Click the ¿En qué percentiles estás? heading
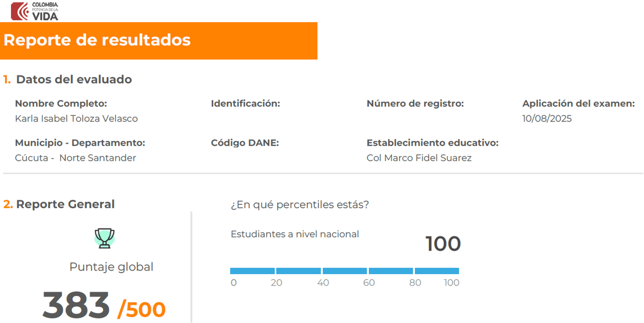 pyautogui.click(x=299, y=205)
